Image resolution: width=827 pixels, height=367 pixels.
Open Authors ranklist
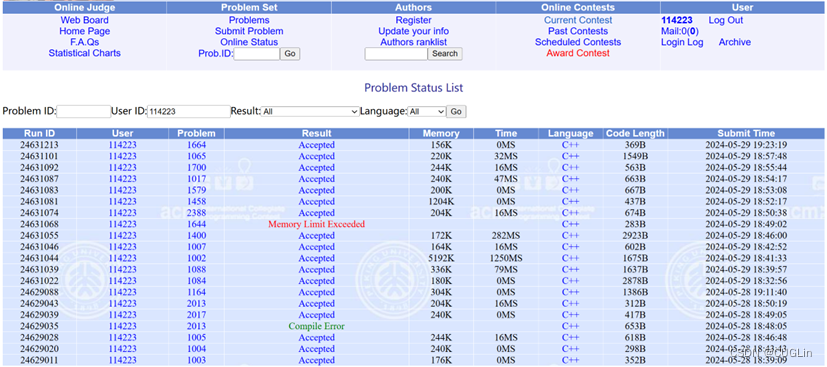point(414,42)
